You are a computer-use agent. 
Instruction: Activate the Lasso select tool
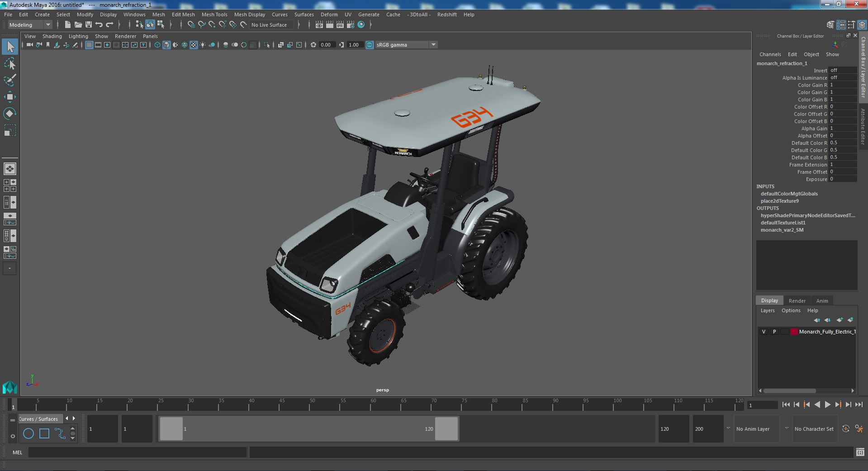(x=10, y=63)
